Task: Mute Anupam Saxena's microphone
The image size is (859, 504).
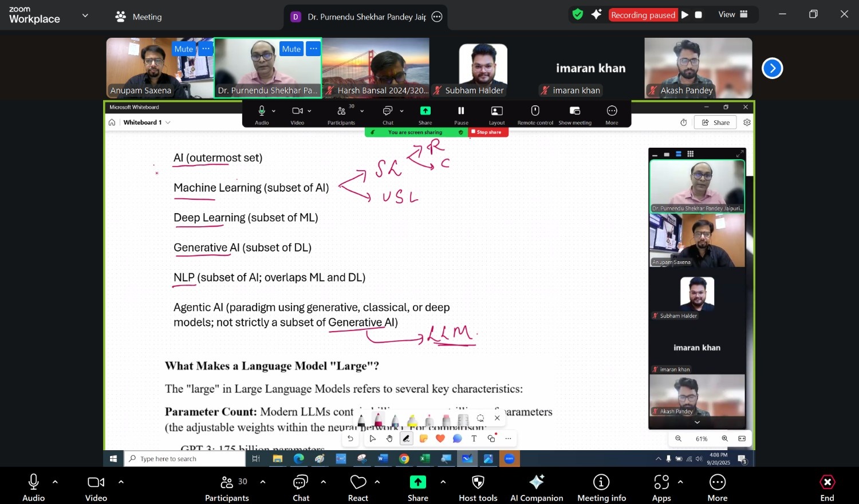Action: (183, 49)
